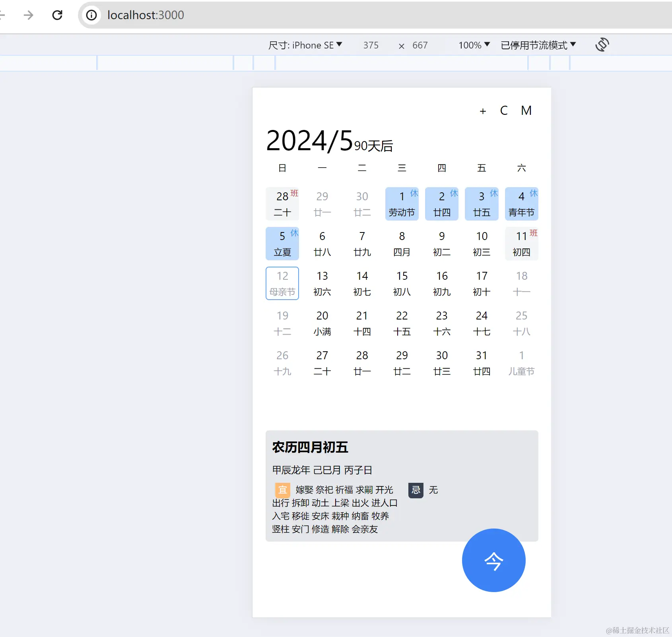The width and height of the screenshot is (672, 637).
Task: Open the 已停用节流模式 throttling dropdown
Action: [x=538, y=45]
